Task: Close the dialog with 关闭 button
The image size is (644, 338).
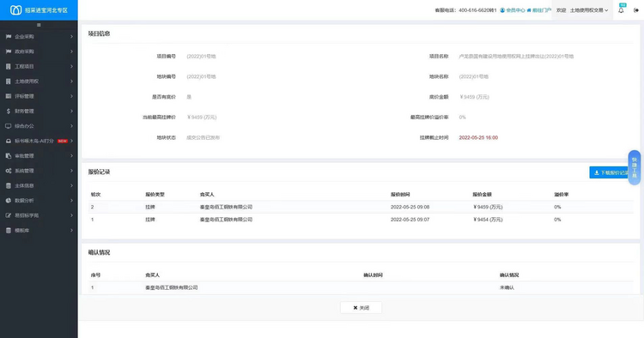Action: click(361, 308)
